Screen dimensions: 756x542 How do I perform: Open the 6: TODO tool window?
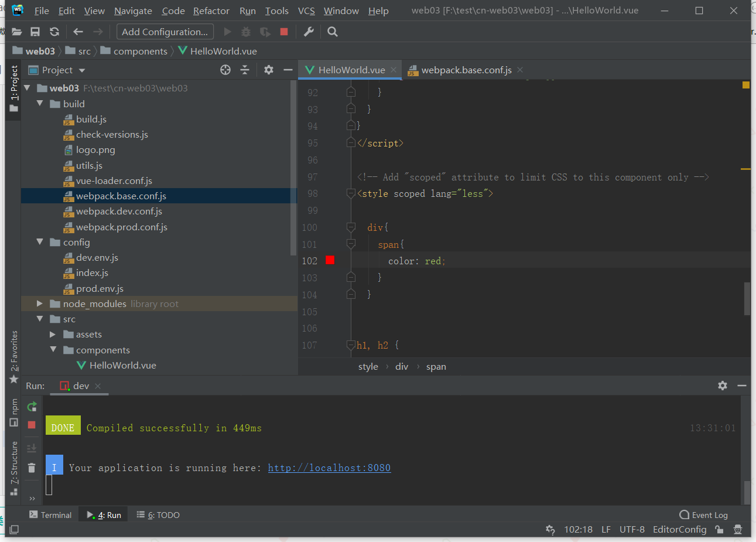[x=158, y=515]
